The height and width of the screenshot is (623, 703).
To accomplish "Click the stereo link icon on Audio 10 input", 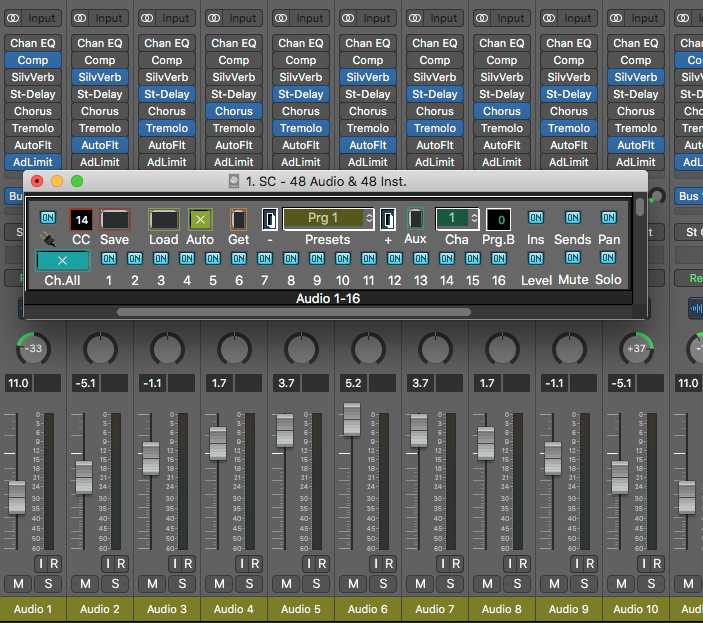I will pos(616,18).
